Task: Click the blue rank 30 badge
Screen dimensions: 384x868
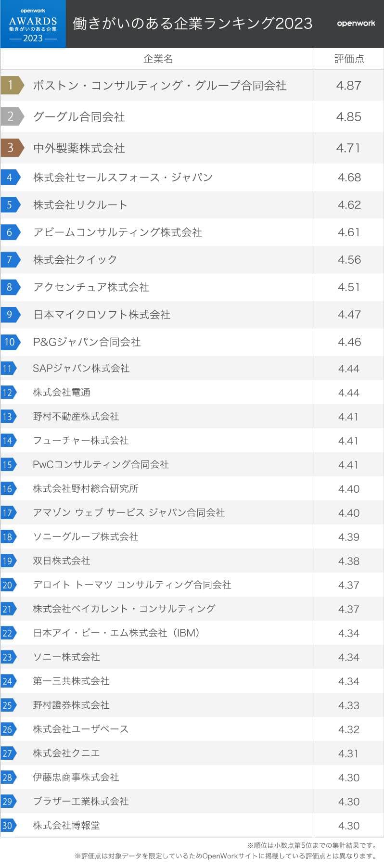Action: tap(8, 825)
